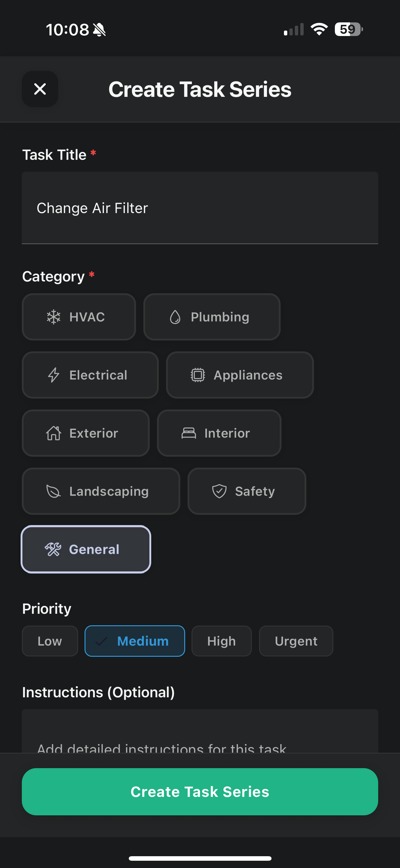
Task: Choose the Appliances chip icon
Action: coord(198,375)
